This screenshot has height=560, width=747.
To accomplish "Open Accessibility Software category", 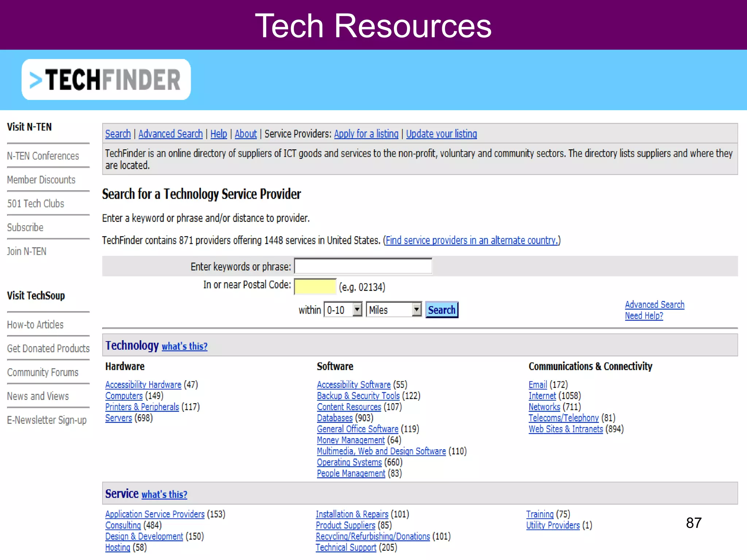I will point(353,385).
